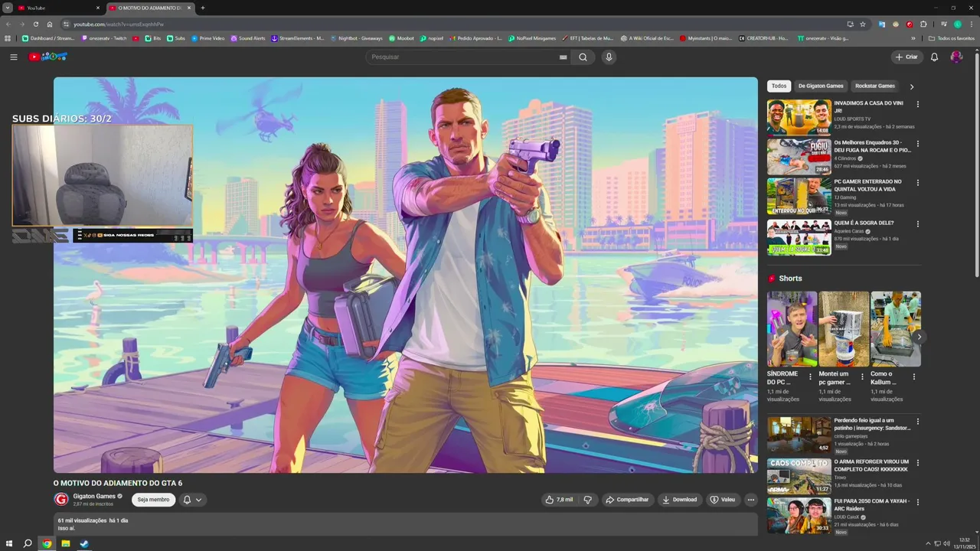The image size is (980, 551).
Task: Show more filter chips with right arrow
Action: click(x=911, y=86)
